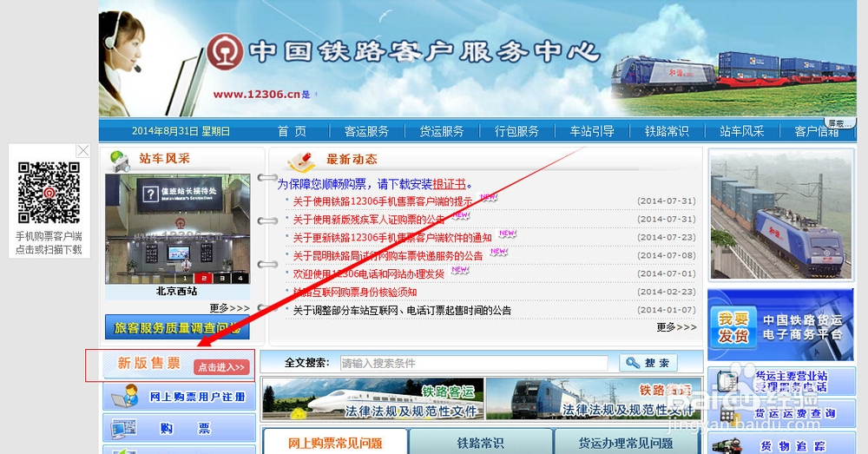Click the date (2014-01-07) of last notice
The height and width of the screenshot is (454, 868).
tap(666, 310)
